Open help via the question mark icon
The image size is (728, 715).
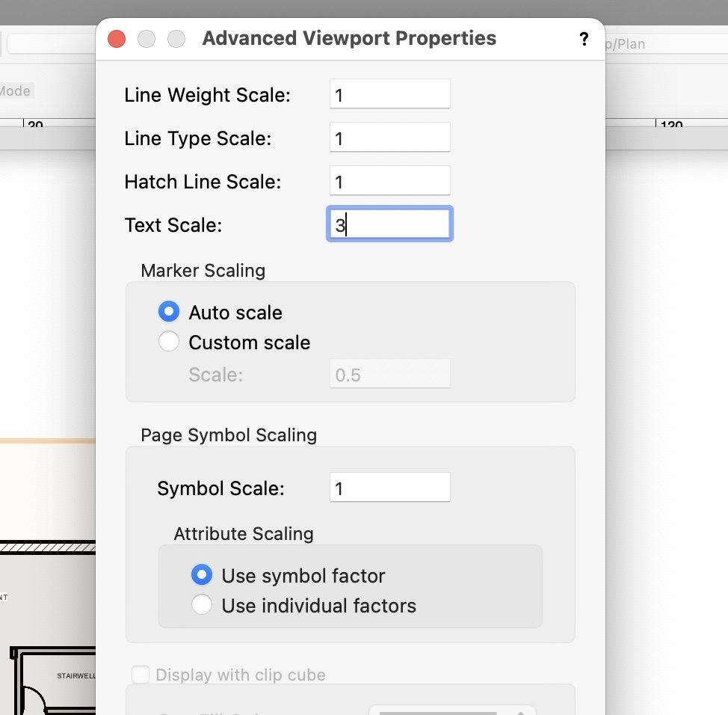click(x=584, y=39)
